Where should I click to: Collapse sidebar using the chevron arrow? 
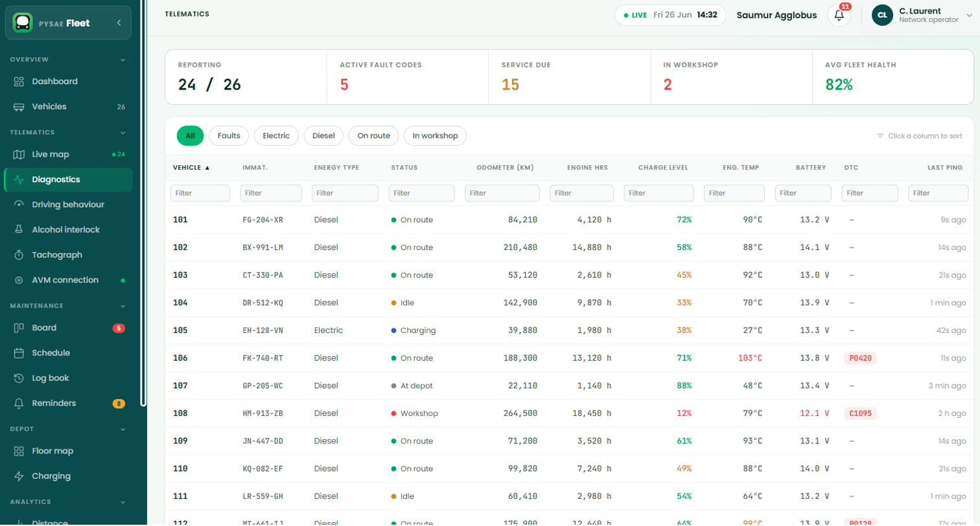119,23
